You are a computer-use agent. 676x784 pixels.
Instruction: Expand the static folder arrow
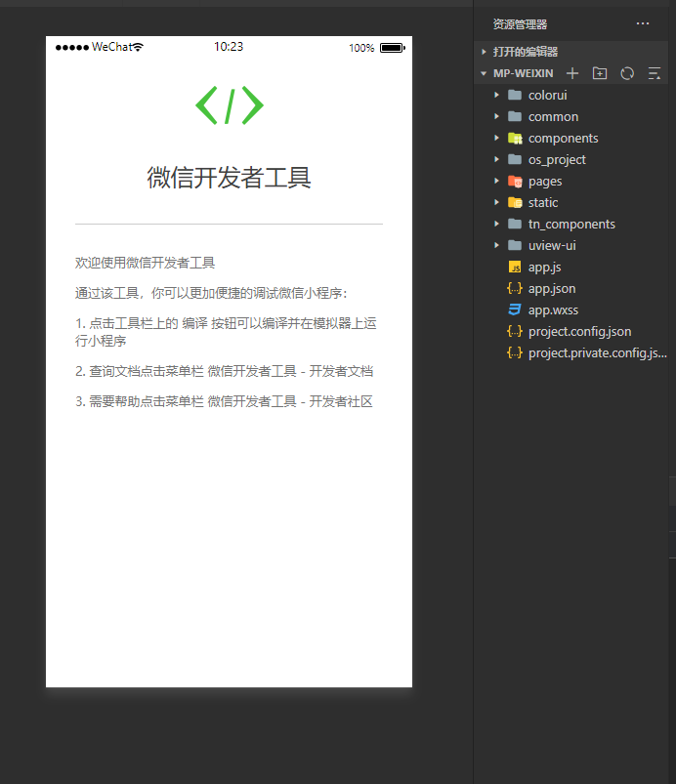(496, 202)
